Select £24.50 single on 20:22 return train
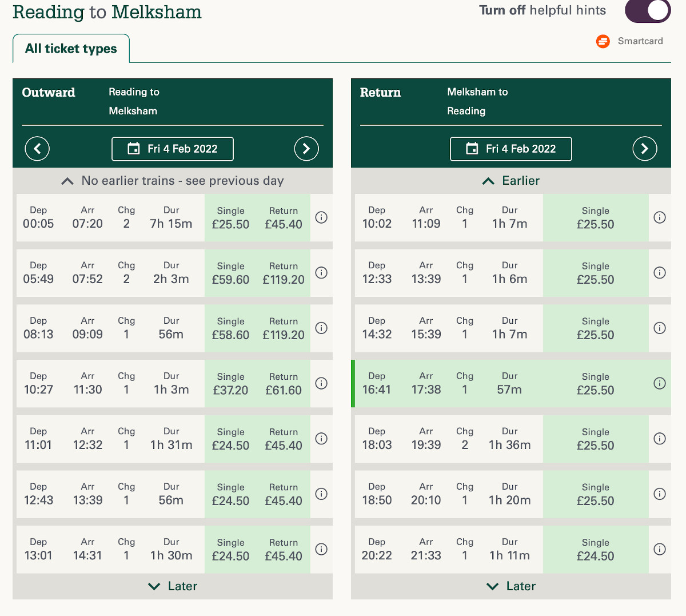686x616 pixels. 595,550
